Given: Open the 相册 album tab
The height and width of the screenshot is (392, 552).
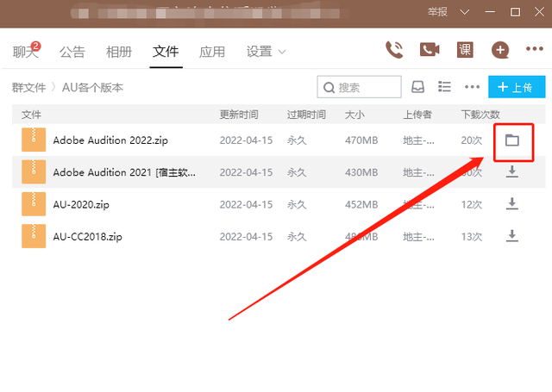Looking at the screenshot, I should click(x=119, y=52).
